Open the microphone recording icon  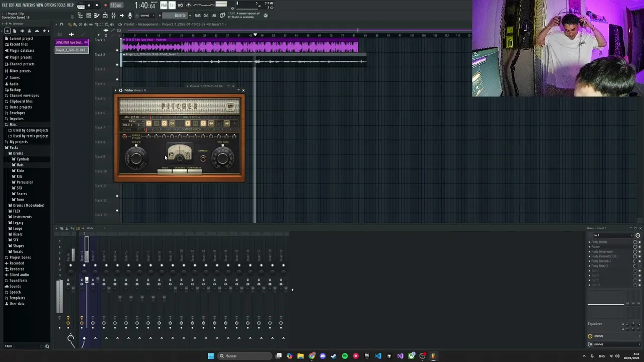[x=130, y=16]
